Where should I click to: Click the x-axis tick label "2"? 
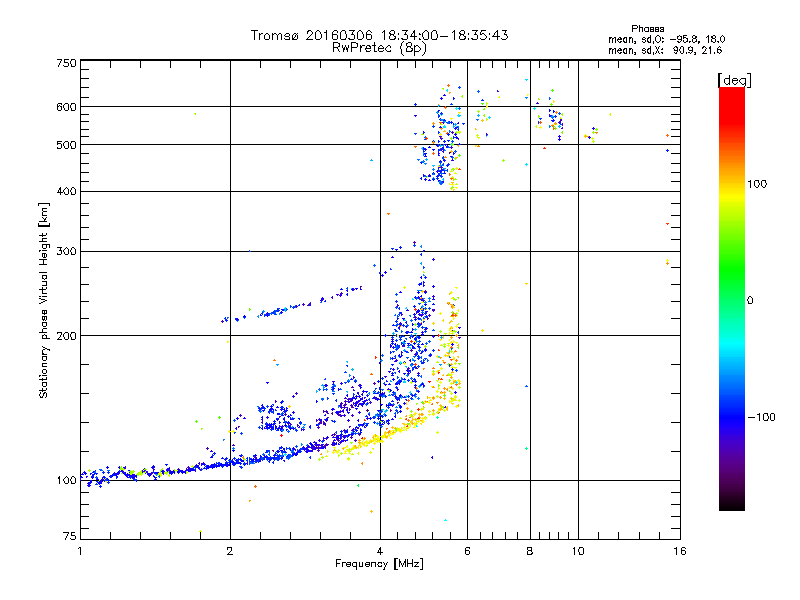[x=230, y=551]
